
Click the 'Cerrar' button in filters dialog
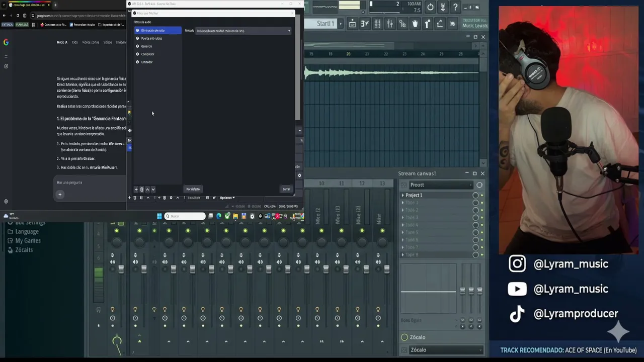(286, 189)
